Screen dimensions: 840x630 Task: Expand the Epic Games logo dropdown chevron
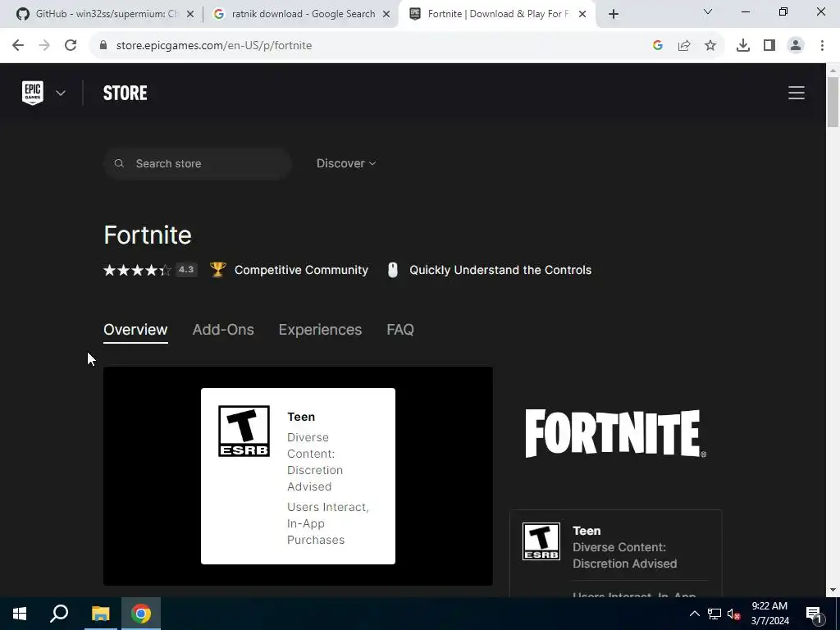click(x=61, y=94)
